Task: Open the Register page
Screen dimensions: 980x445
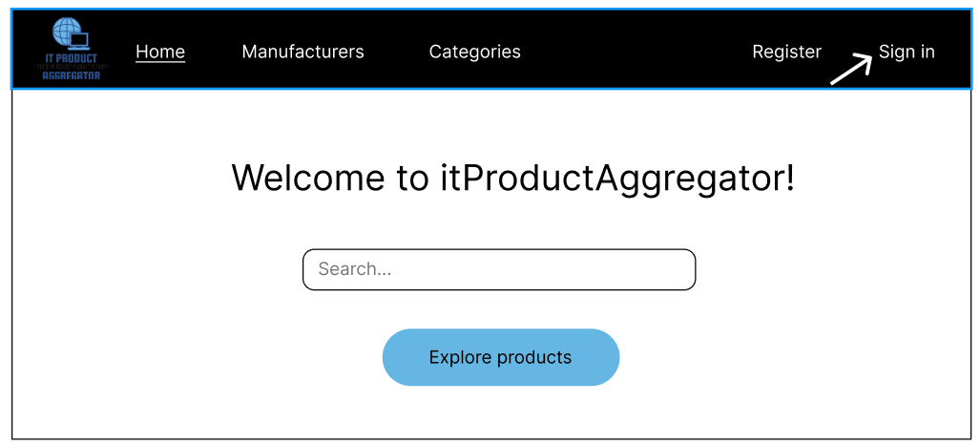Action: (786, 52)
